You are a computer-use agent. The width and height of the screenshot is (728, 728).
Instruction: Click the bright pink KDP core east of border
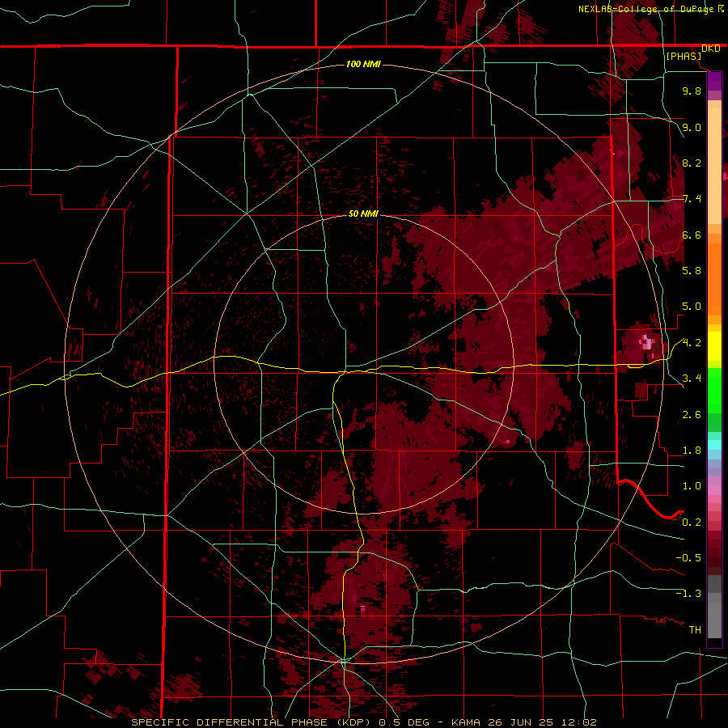click(645, 343)
